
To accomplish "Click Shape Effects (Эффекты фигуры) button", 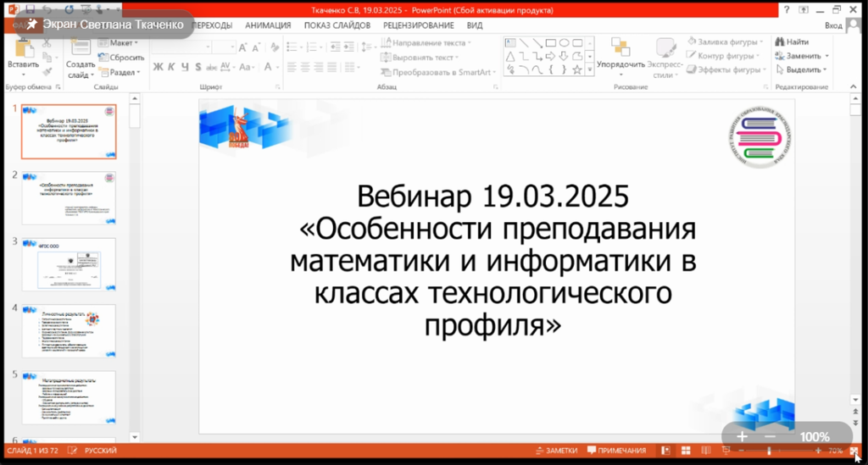I will click(726, 69).
